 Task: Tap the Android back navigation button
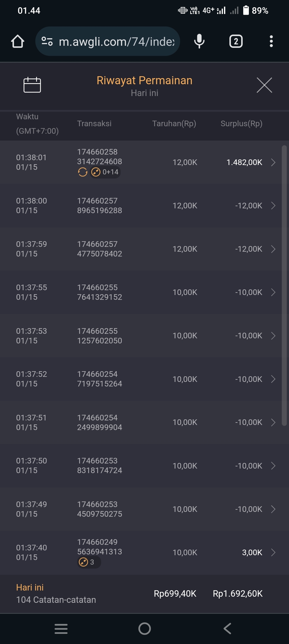pos(227,628)
